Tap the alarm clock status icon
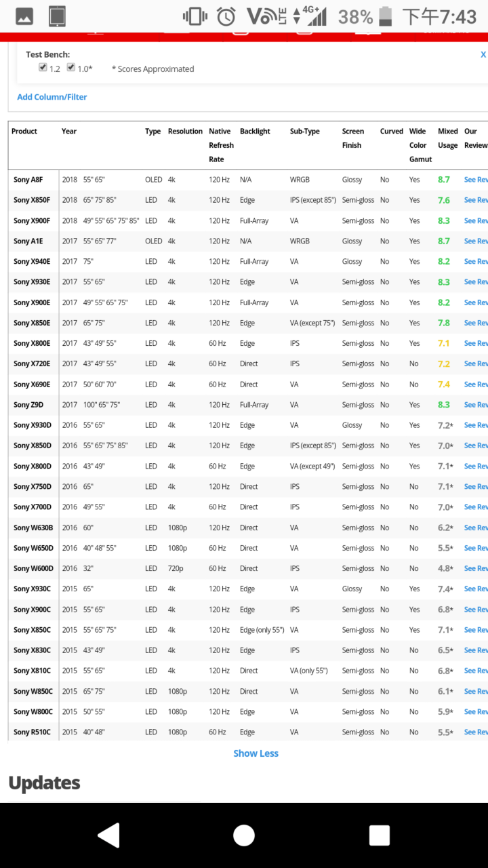Screen dimensions: 488x868 click(226, 16)
